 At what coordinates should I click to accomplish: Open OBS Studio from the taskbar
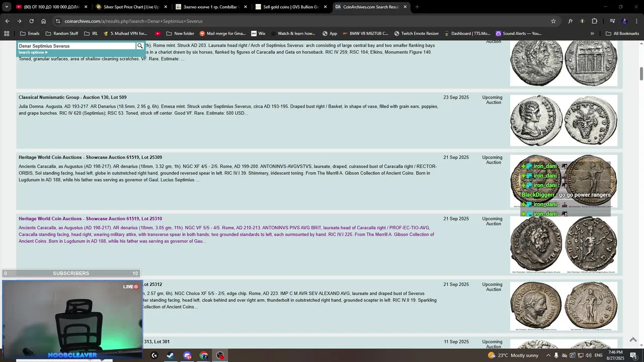coord(220,355)
